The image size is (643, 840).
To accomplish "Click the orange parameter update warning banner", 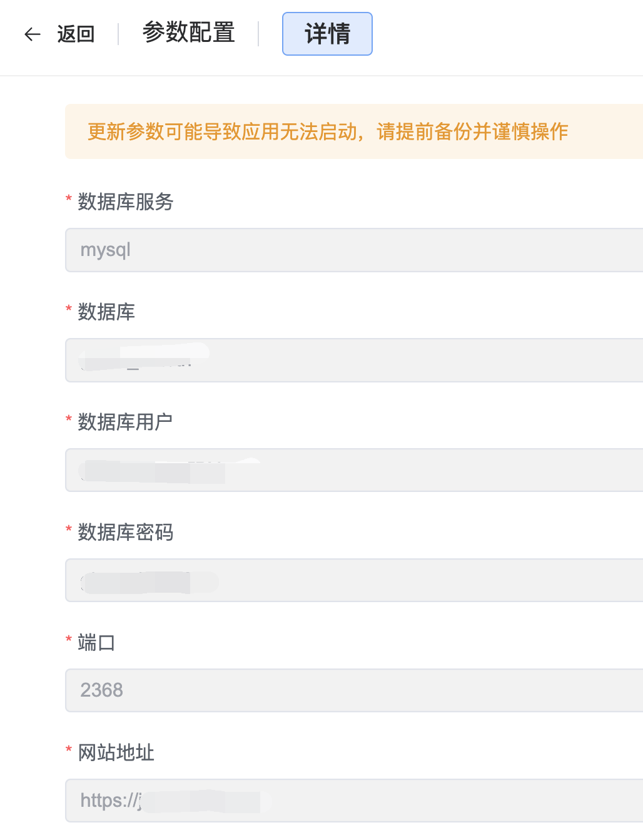I will [353, 131].
